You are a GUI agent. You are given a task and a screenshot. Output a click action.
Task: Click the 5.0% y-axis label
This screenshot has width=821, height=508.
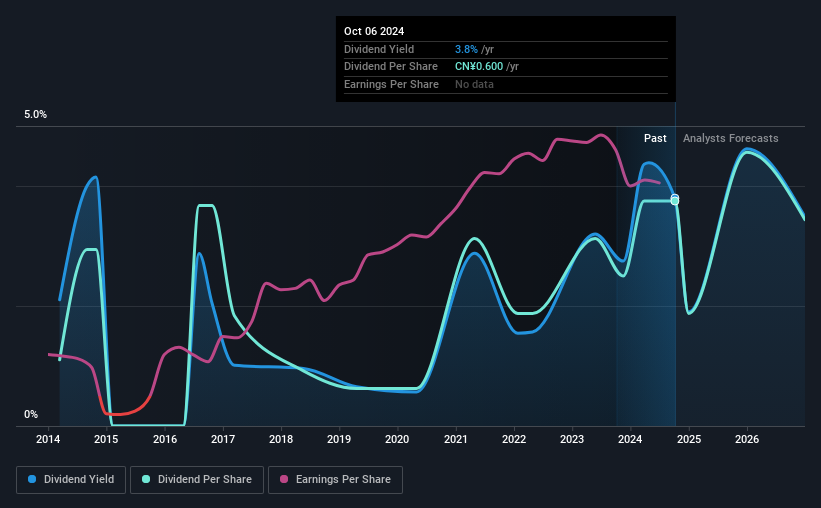(x=35, y=115)
